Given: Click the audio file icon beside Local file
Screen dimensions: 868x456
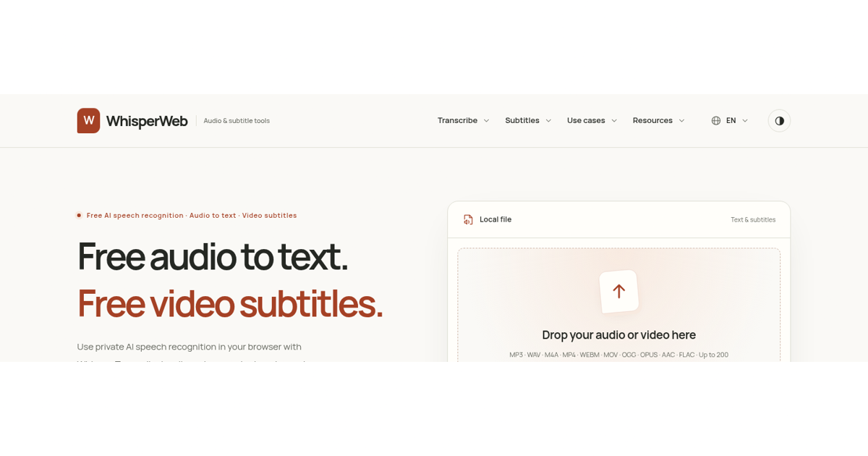Looking at the screenshot, I should [x=468, y=219].
